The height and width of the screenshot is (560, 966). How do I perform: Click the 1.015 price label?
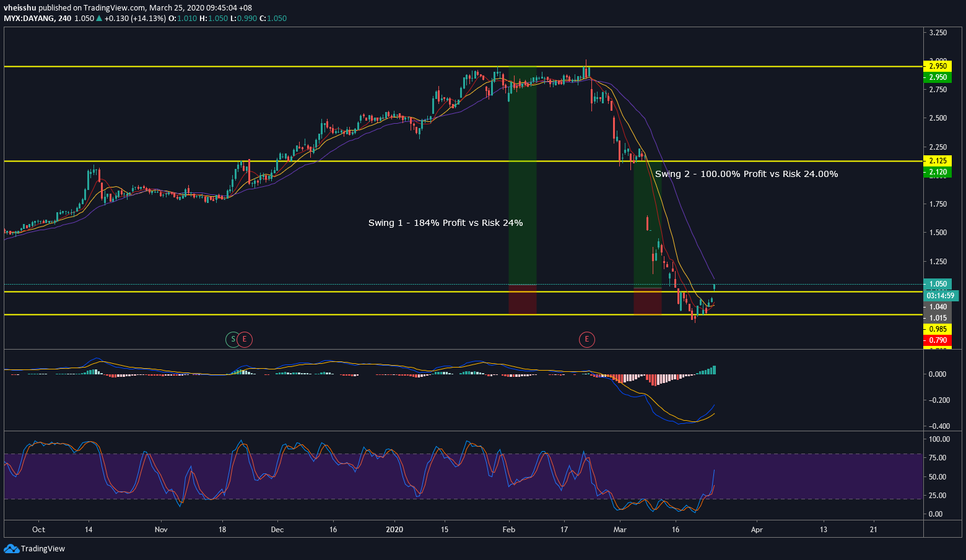click(x=938, y=318)
